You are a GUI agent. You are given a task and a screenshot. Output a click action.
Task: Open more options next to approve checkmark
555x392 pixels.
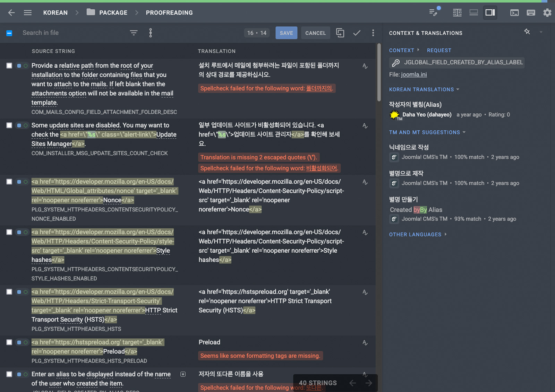click(x=373, y=33)
